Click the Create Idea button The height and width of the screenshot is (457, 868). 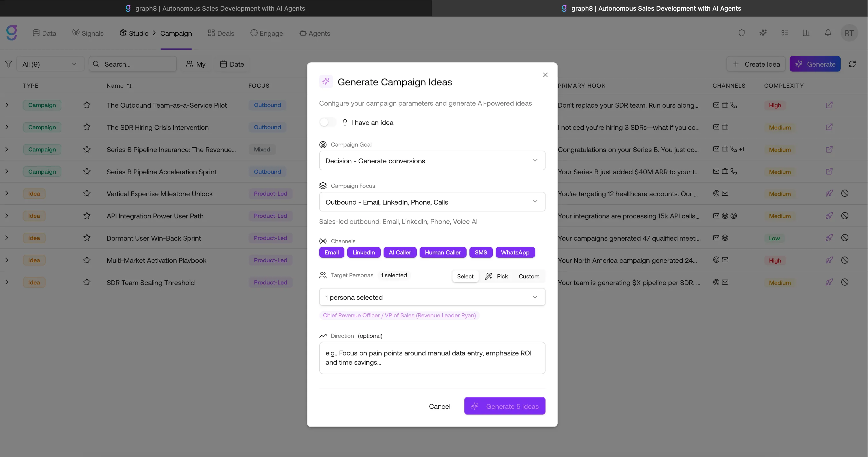click(756, 64)
